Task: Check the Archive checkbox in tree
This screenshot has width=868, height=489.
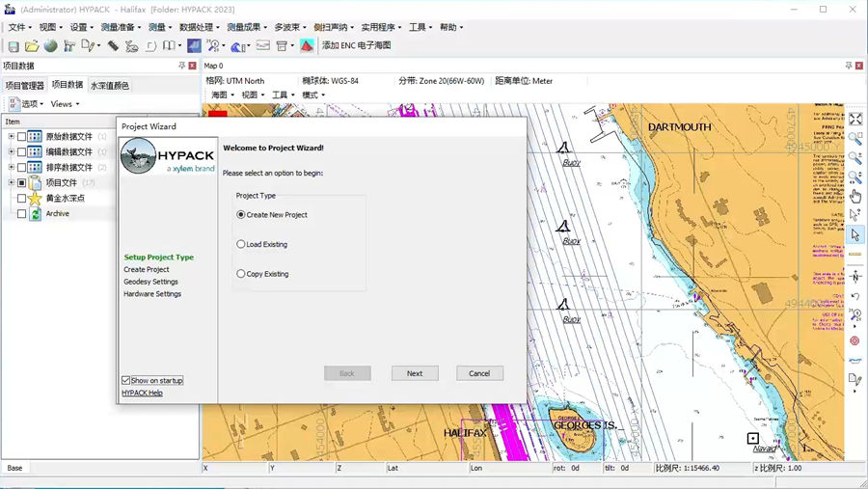Action: point(21,213)
